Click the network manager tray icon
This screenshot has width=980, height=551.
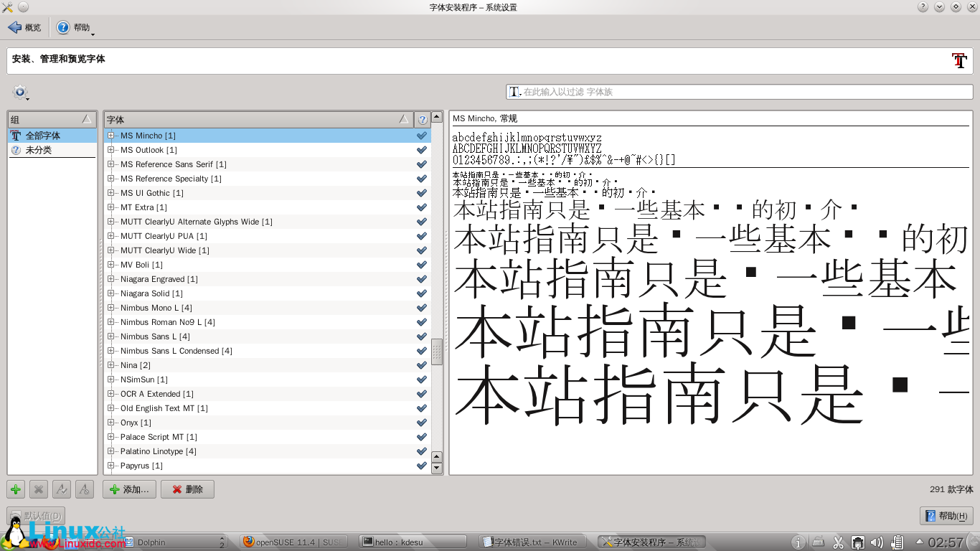tap(857, 542)
